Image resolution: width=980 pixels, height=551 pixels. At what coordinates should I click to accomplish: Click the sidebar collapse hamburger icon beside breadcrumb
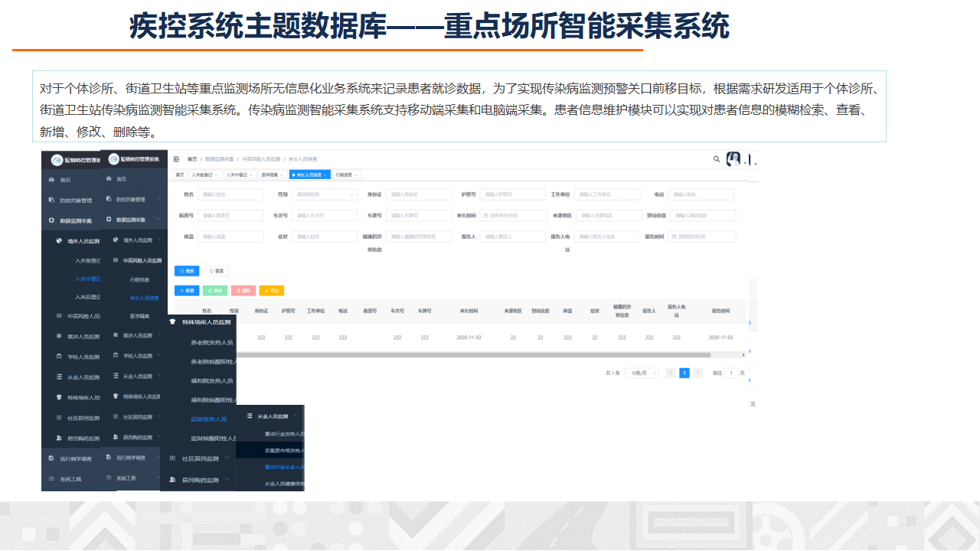click(176, 158)
